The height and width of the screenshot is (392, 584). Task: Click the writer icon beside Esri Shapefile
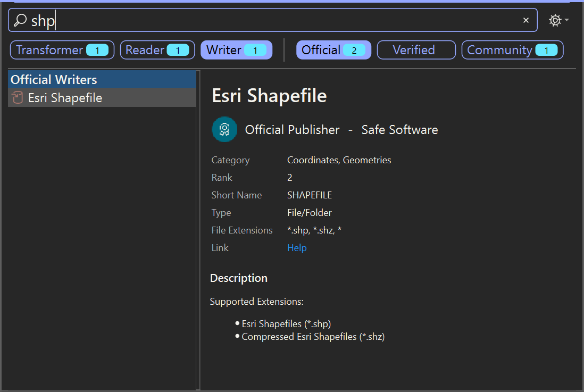pyautogui.click(x=17, y=98)
